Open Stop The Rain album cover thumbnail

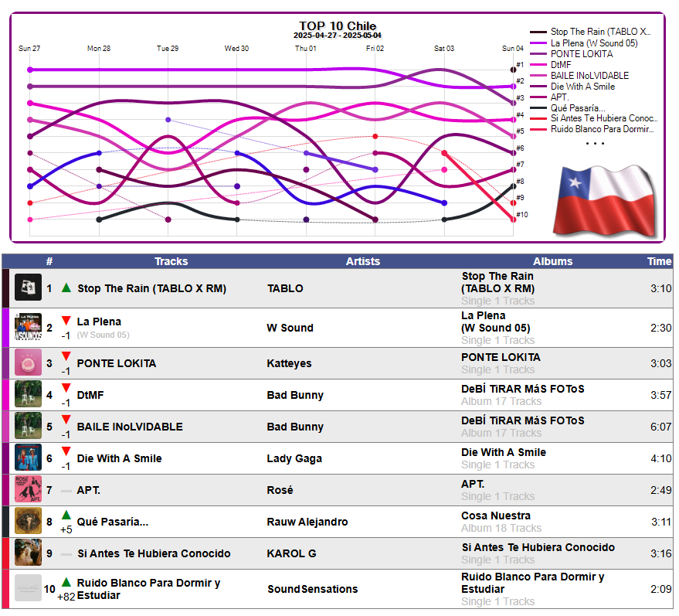point(28,288)
